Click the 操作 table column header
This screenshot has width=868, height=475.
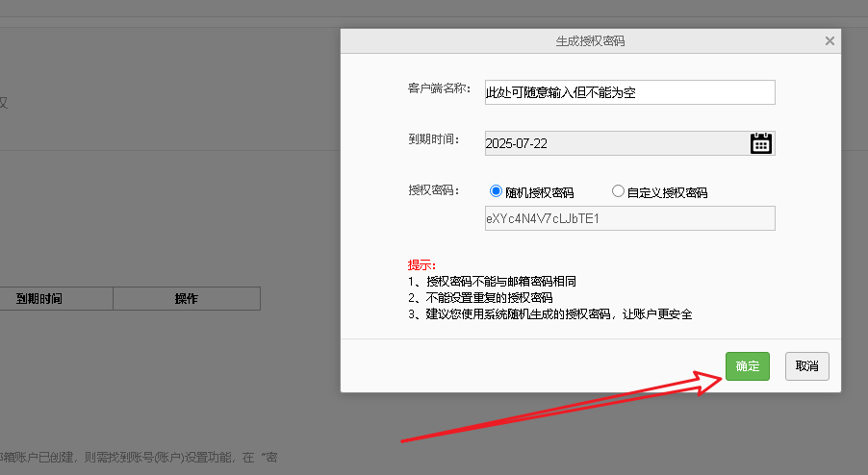pos(187,299)
